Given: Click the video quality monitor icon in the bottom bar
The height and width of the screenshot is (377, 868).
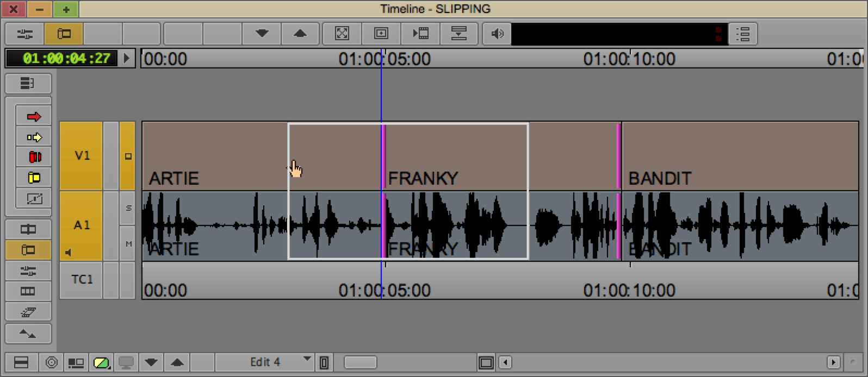Looking at the screenshot, I should tap(126, 362).
